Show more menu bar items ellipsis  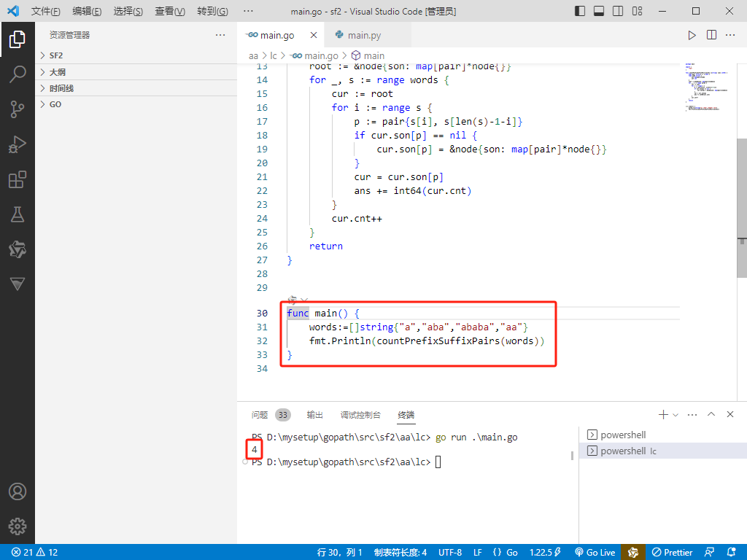point(248,11)
